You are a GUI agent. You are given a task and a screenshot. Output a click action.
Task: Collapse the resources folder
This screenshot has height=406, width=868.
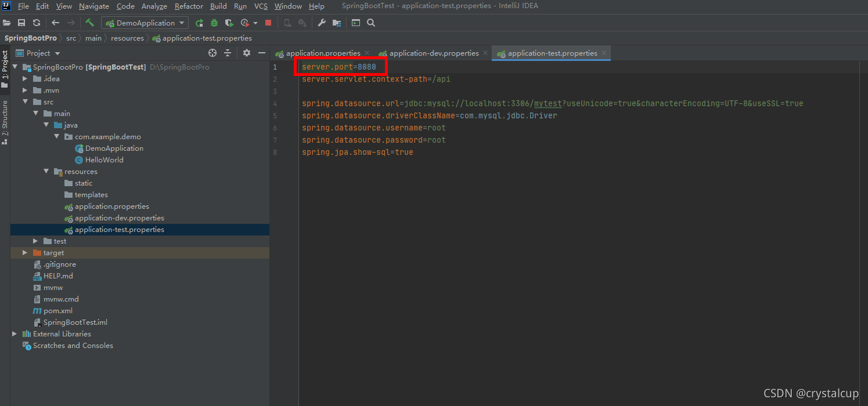click(x=46, y=171)
